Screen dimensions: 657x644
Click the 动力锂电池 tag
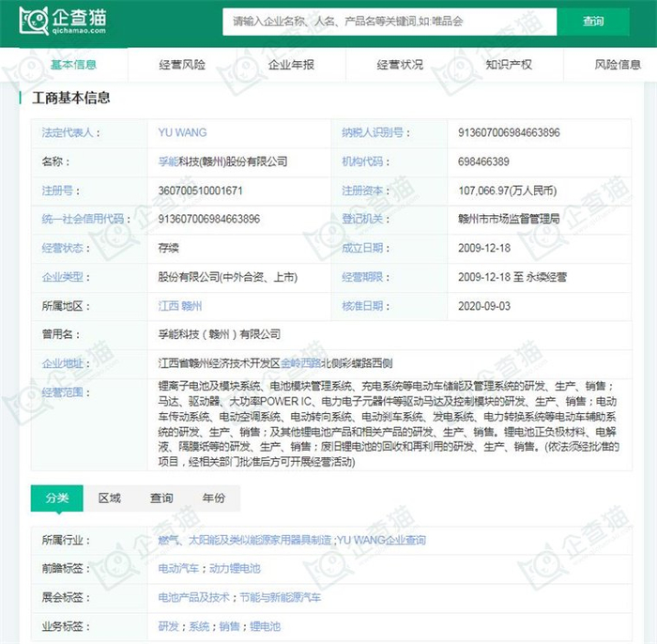235,569
